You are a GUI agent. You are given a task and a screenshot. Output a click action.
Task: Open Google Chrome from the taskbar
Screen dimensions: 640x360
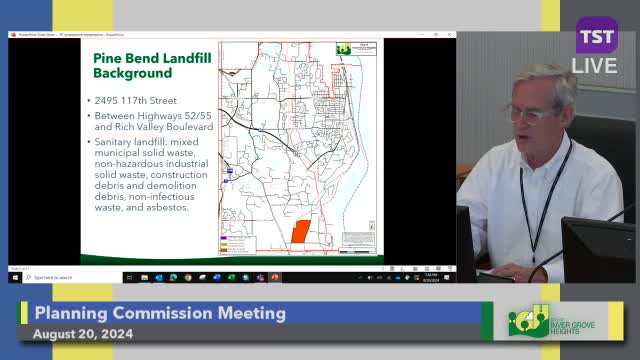coord(188,278)
